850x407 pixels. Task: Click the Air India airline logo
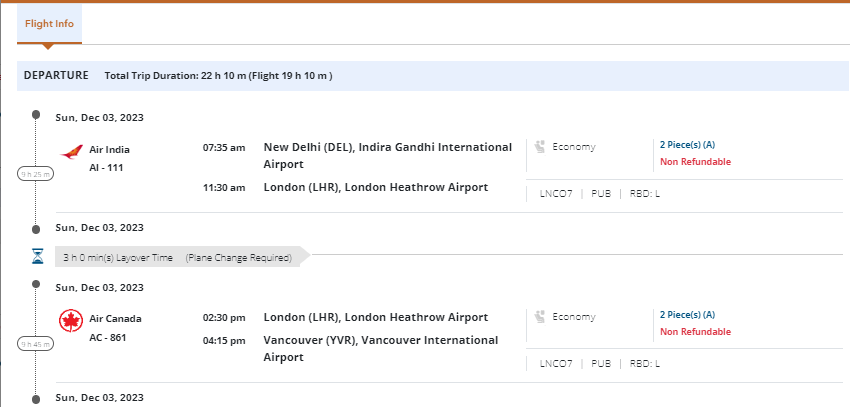70,152
